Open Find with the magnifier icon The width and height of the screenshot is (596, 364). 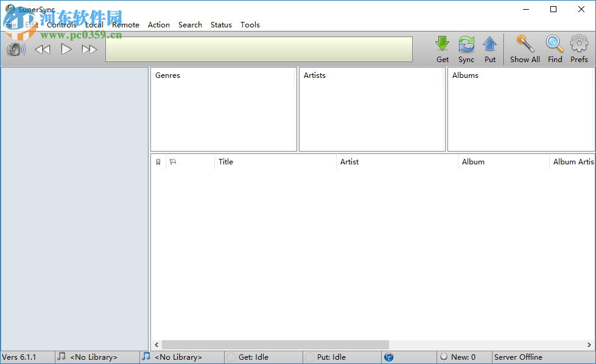(555, 43)
